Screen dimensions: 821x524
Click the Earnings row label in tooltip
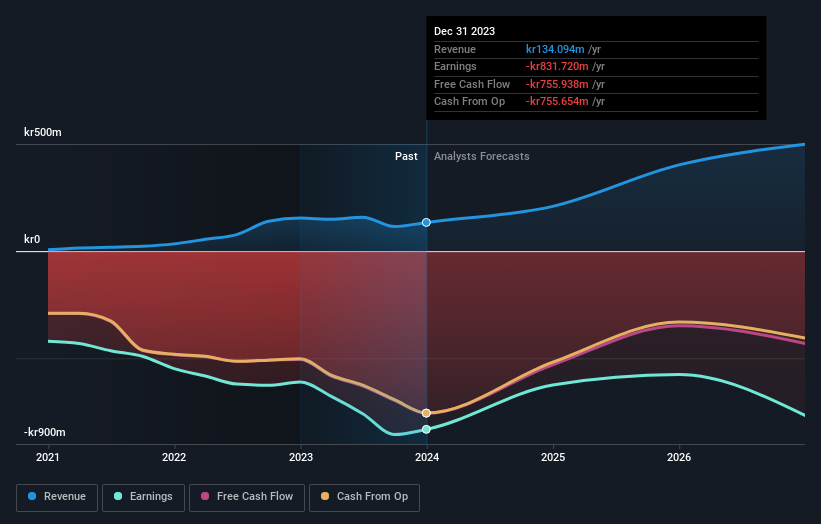click(455, 66)
